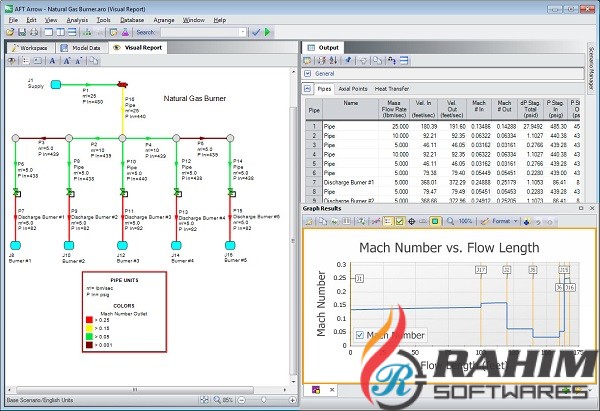Switch to the Workspace tab

click(x=29, y=48)
